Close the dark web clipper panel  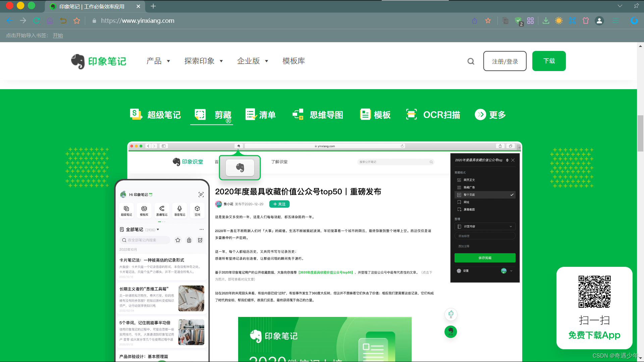click(513, 160)
